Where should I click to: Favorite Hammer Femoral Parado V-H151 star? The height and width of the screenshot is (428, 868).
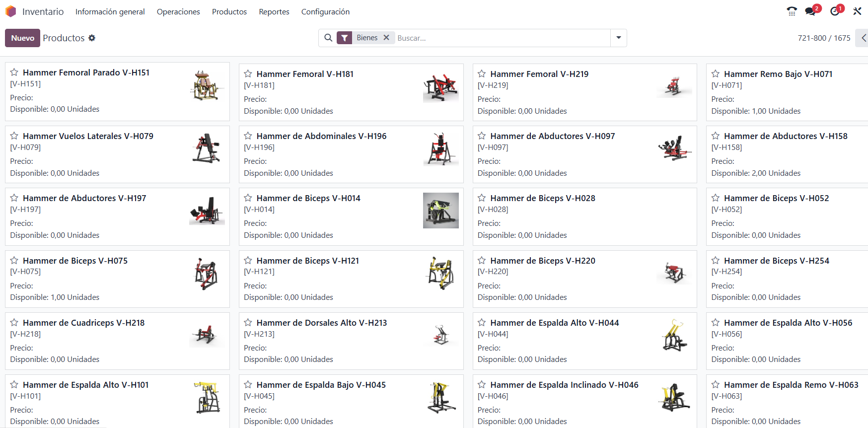14,72
